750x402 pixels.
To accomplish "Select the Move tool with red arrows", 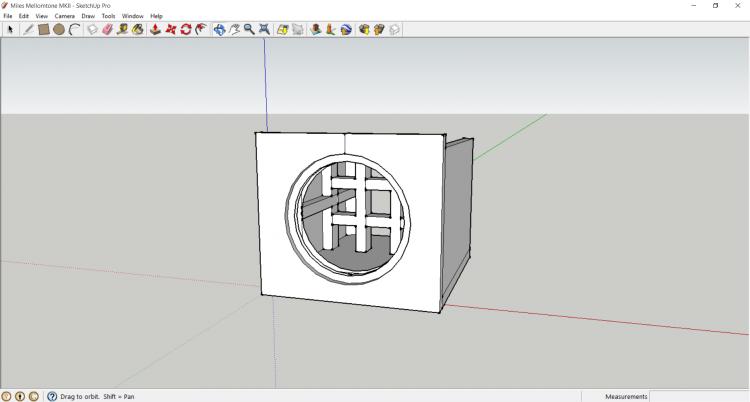I will pyautogui.click(x=171, y=30).
